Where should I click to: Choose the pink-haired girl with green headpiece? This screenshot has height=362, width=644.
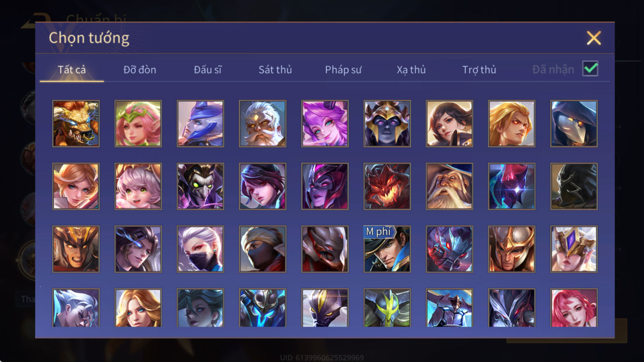(138, 123)
